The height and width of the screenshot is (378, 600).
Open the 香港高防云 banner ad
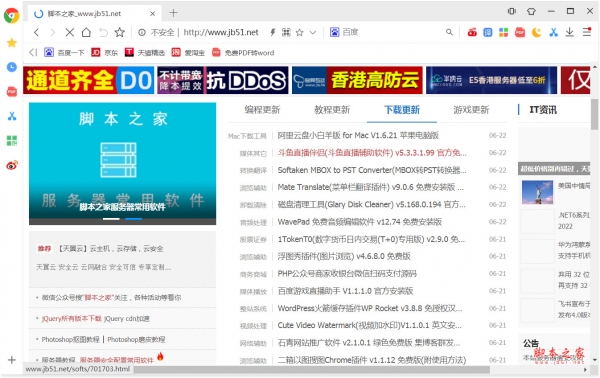point(357,80)
